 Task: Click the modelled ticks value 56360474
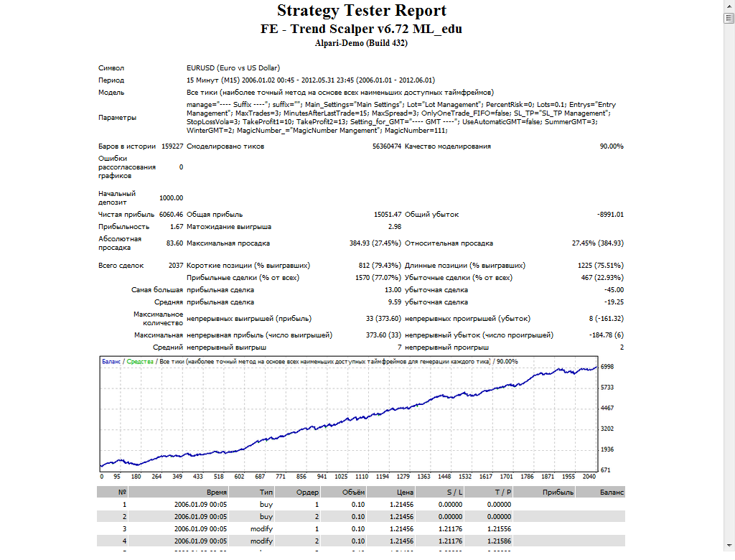387,146
